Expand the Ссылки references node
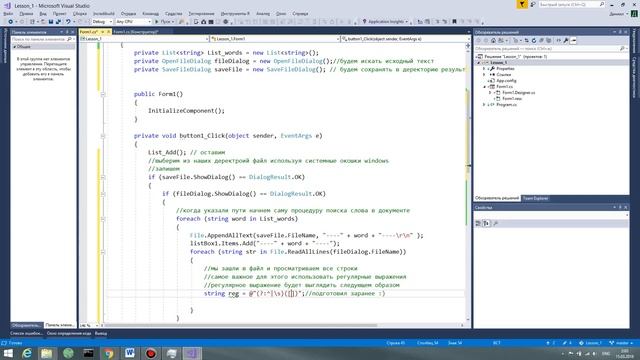The width and height of the screenshot is (640, 360). pyautogui.click(x=484, y=75)
